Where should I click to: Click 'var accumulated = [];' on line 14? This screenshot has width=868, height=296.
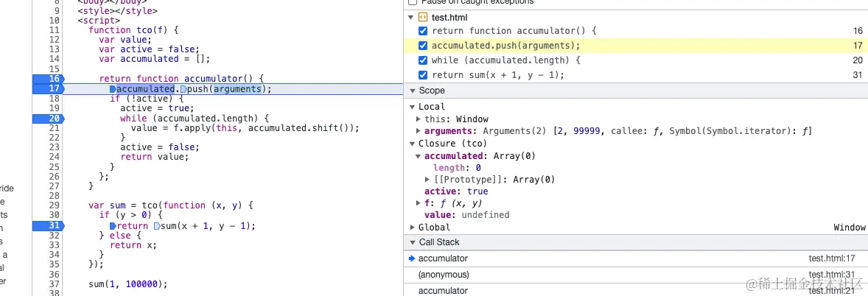(155, 59)
